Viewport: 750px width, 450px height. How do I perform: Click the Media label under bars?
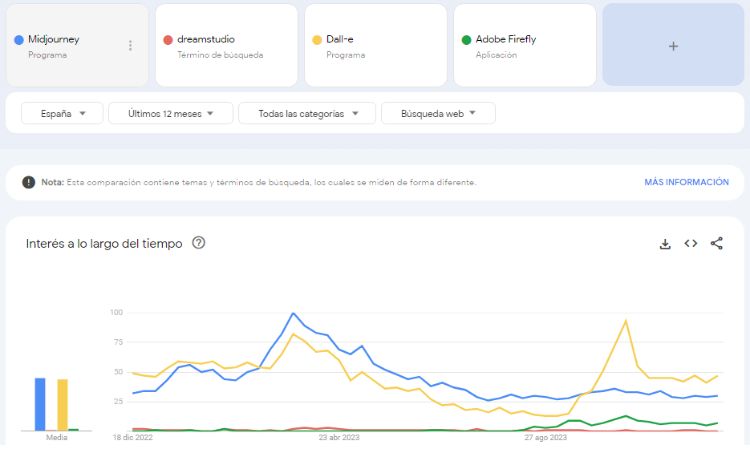[56, 437]
